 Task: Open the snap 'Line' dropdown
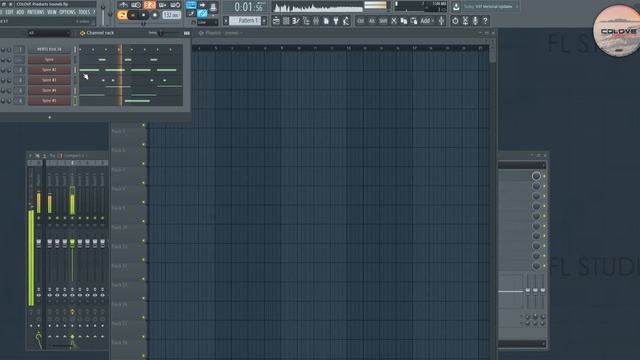point(208,22)
